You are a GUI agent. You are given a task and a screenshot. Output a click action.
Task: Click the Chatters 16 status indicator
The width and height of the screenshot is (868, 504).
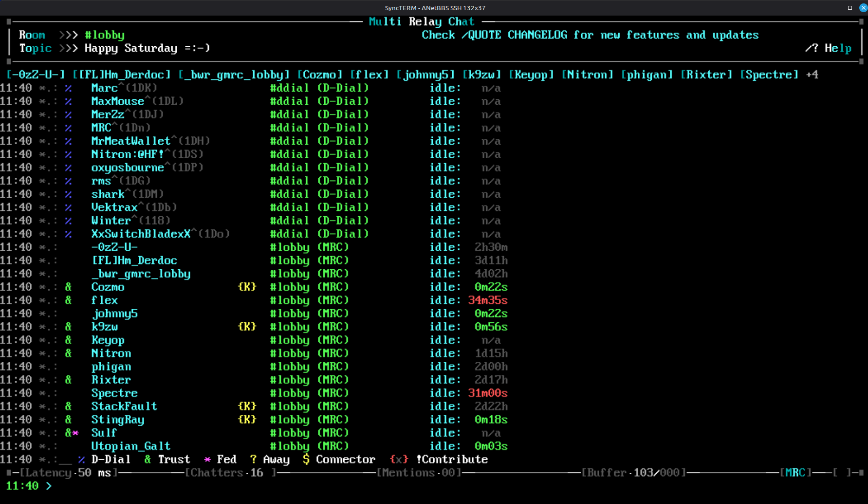point(231,473)
